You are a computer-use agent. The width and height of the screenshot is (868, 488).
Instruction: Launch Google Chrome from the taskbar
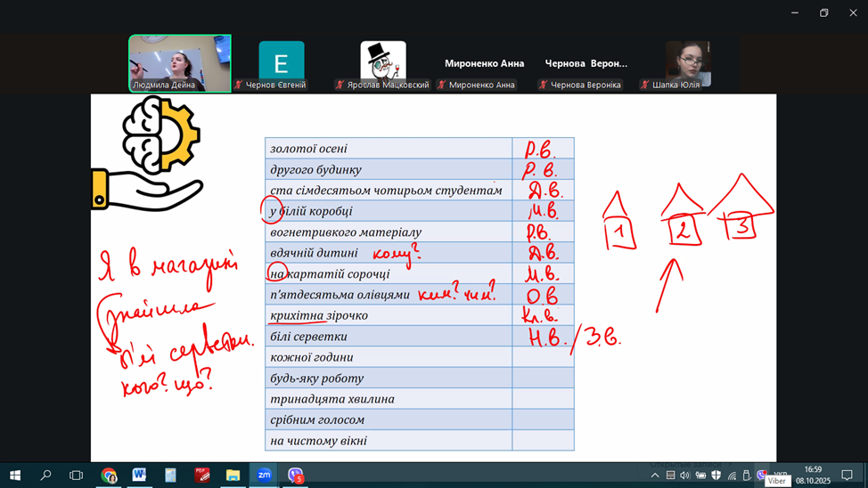[108, 476]
